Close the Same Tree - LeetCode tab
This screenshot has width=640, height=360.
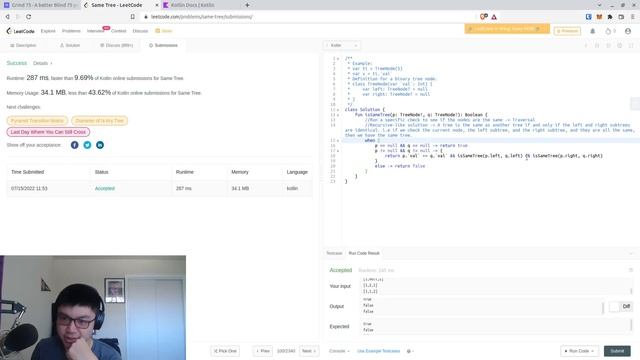coord(157,5)
